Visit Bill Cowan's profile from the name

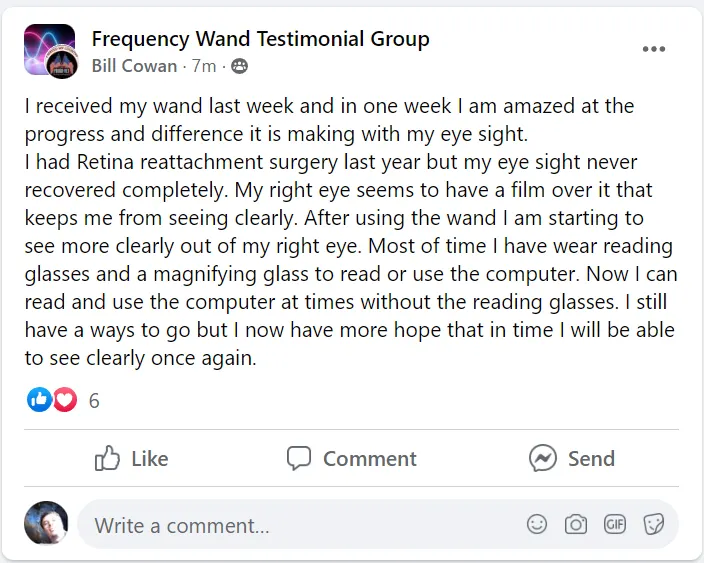[133, 67]
